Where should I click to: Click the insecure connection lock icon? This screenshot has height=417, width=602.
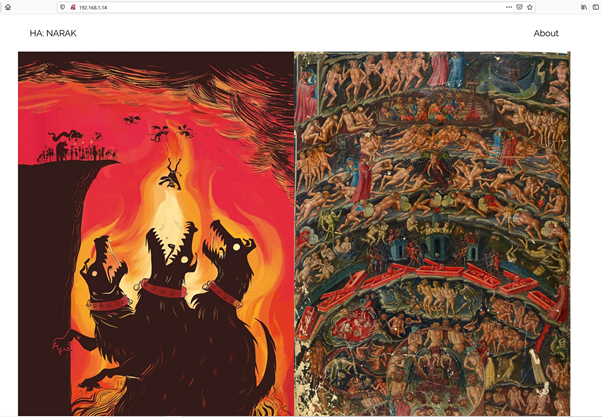pyautogui.click(x=73, y=7)
